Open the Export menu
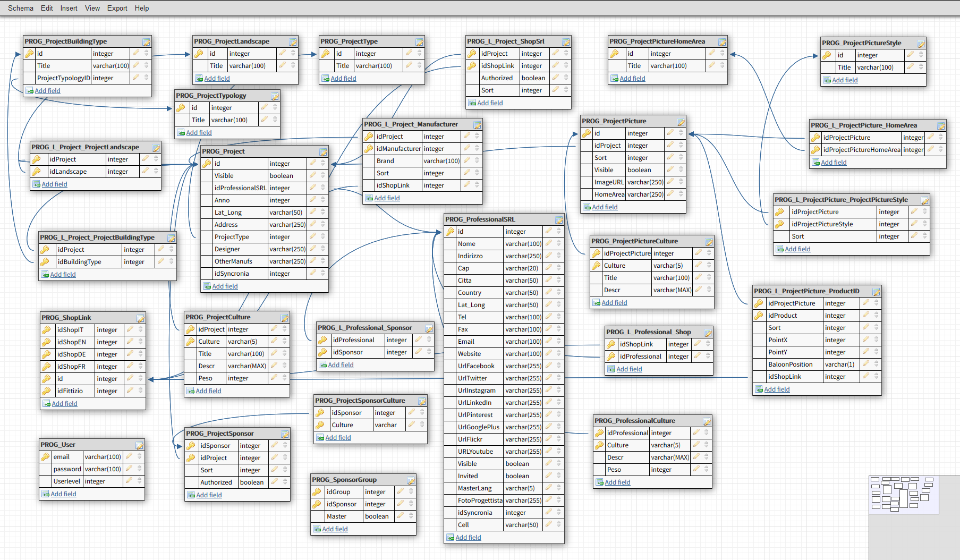The image size is (960, 560). coord(117,8)
